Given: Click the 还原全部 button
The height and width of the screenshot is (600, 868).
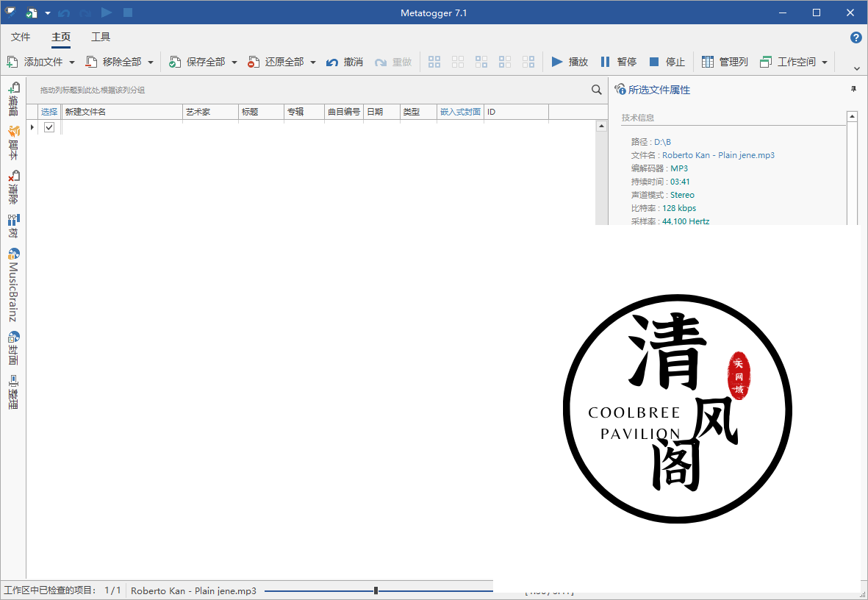Looking at the screenshot, I should [276, 62].
